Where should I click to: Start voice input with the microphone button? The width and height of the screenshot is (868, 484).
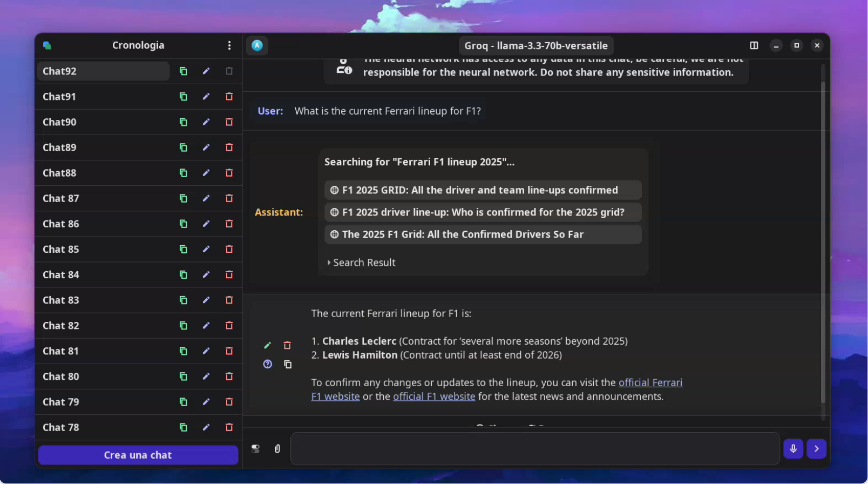pyautogui.click(x=793, y=449)
